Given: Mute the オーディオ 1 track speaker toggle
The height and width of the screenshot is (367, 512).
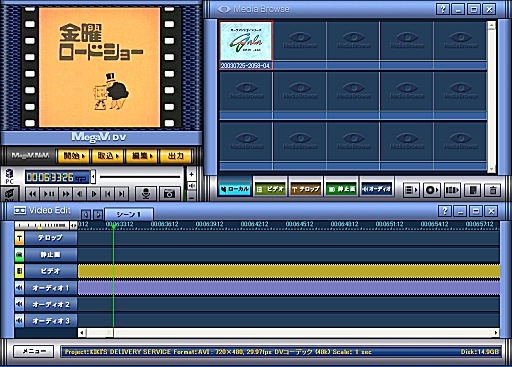Looking at the screenshot, I should [x=19, y=288].
